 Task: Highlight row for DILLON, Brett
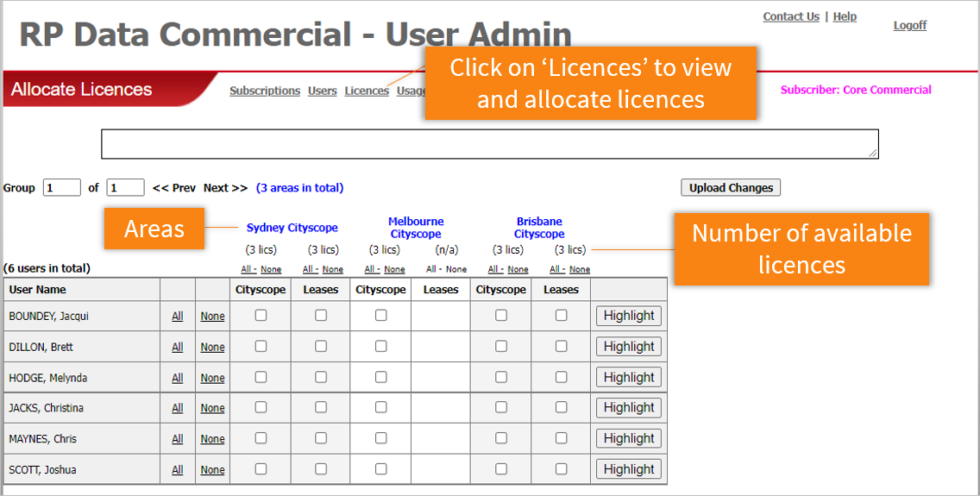tap(629, 347)
